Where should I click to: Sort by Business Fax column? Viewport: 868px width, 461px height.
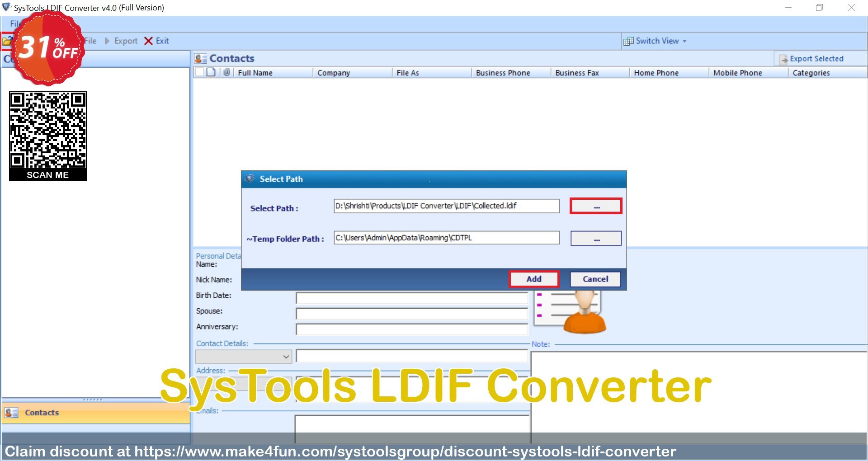click(590, 73)
